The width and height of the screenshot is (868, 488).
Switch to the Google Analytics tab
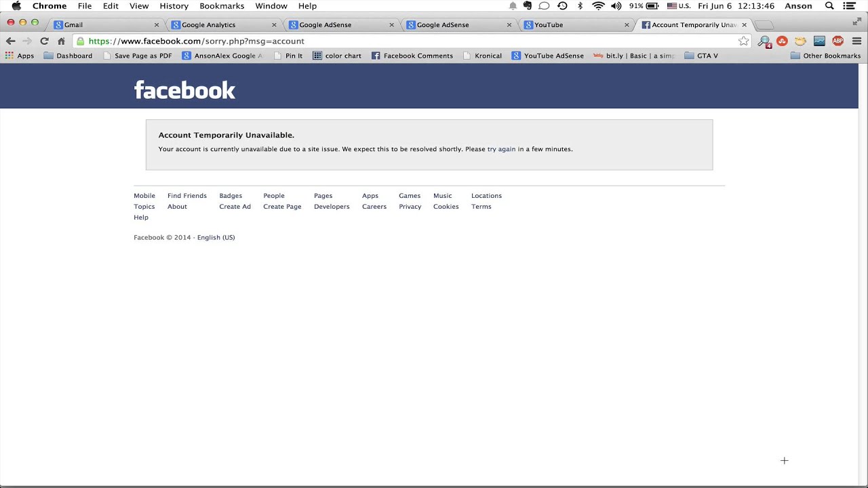click(223, 24)
